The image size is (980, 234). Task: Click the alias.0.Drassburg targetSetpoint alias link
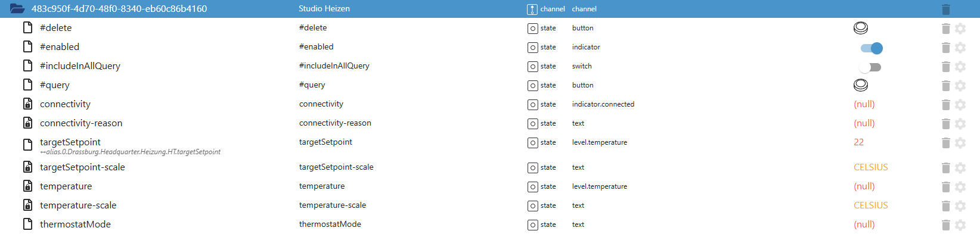click(x=130, y=152)
